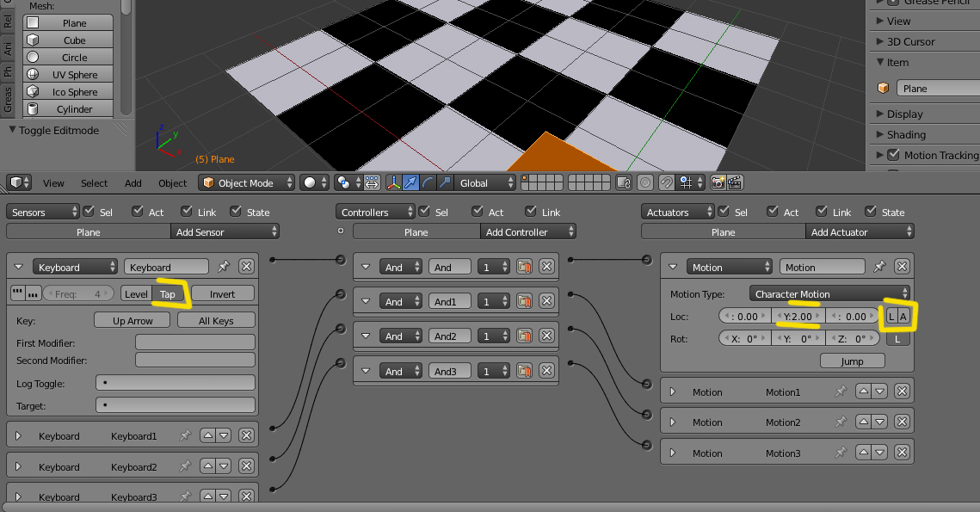Open the Character Motion type dropdown

(829, 293)
